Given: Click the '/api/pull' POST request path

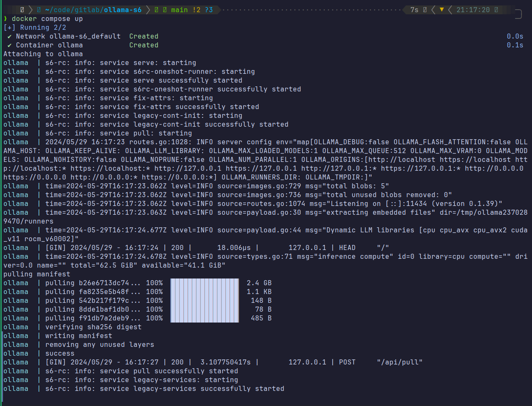Looking at the screenshot, I should coord(400,362).
